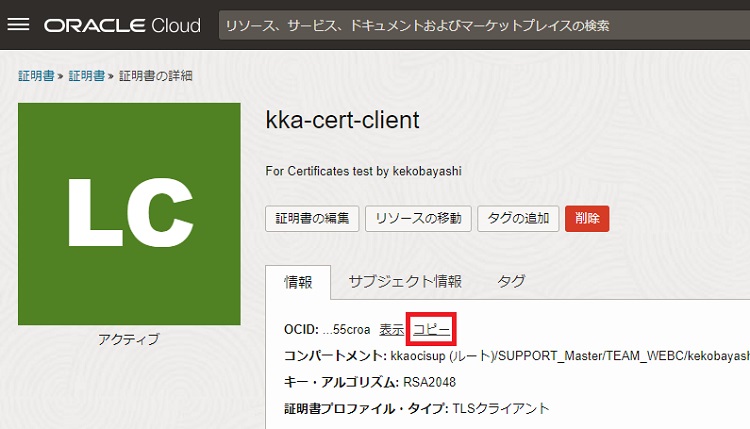Viewport: 750px width, 429px height.
Task: Click the 証明書の詳細 breadcrumb text
Action: [x=156, y=76]
